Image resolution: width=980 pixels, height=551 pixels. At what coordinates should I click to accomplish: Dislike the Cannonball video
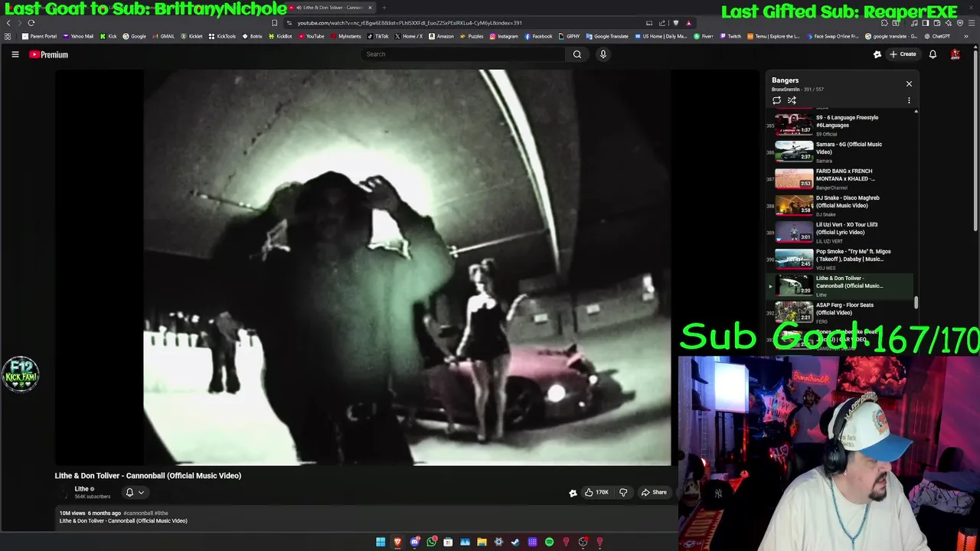(623, 492)
